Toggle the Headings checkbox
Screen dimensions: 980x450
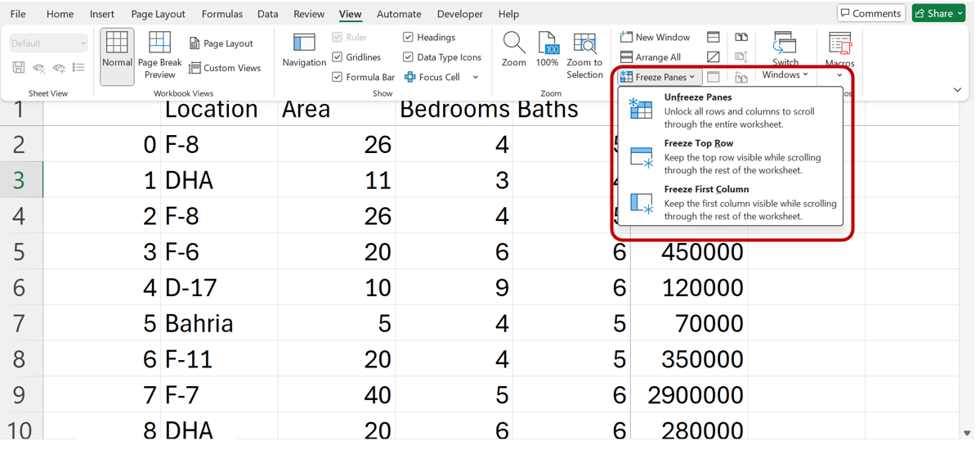point(408,37)
